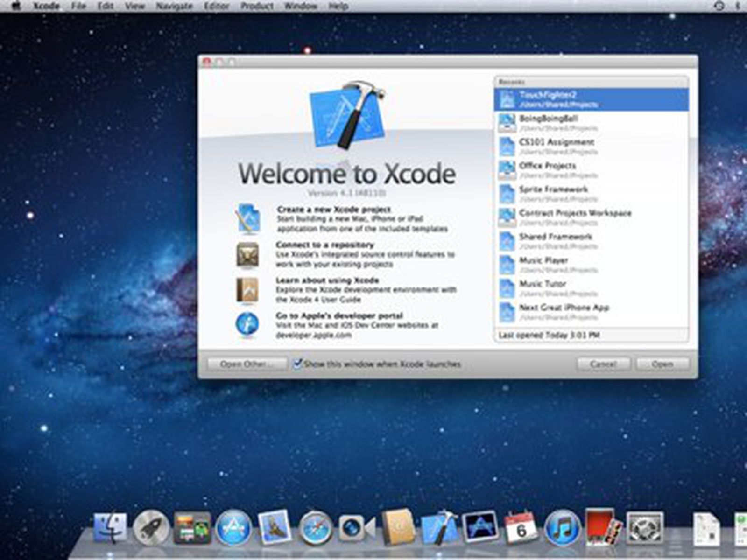747x560 pixels.
Task: Click the Cancel button
Action: (603, 364)
